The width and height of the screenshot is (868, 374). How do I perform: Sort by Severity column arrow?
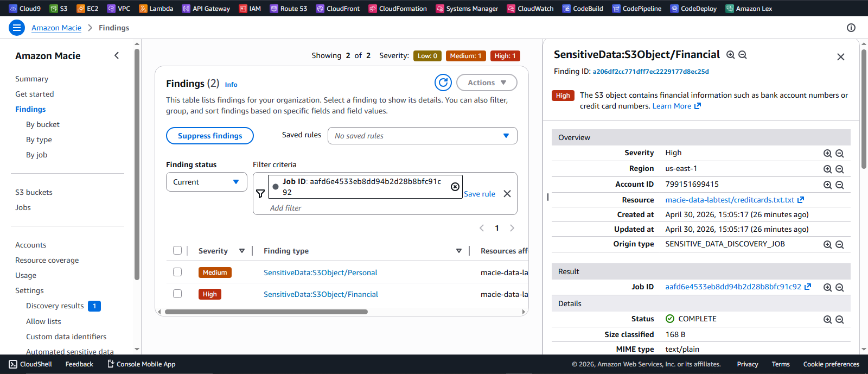coord(242,251)
